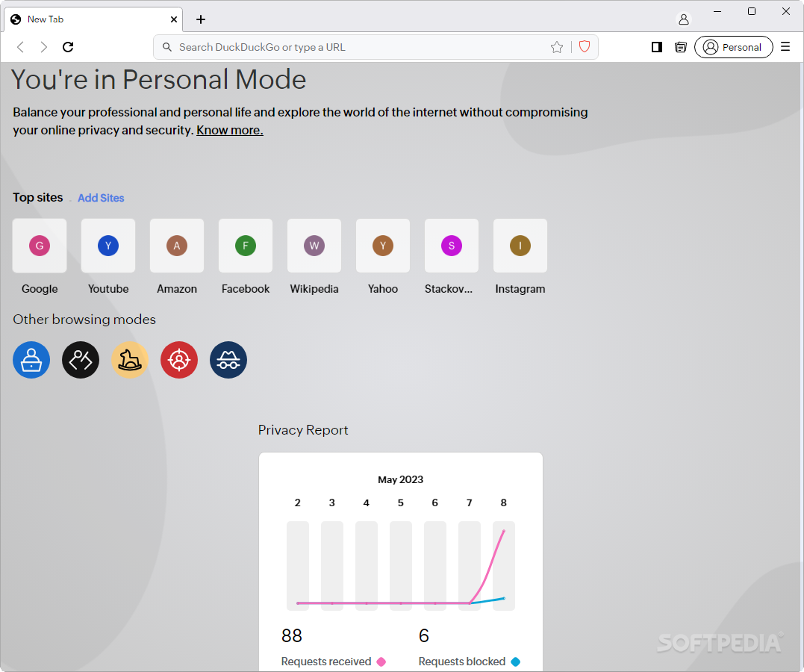Click the May 2023 chart heading
Image resolution: width=804 pixels, height=672 pixels.
pos(400,479)
